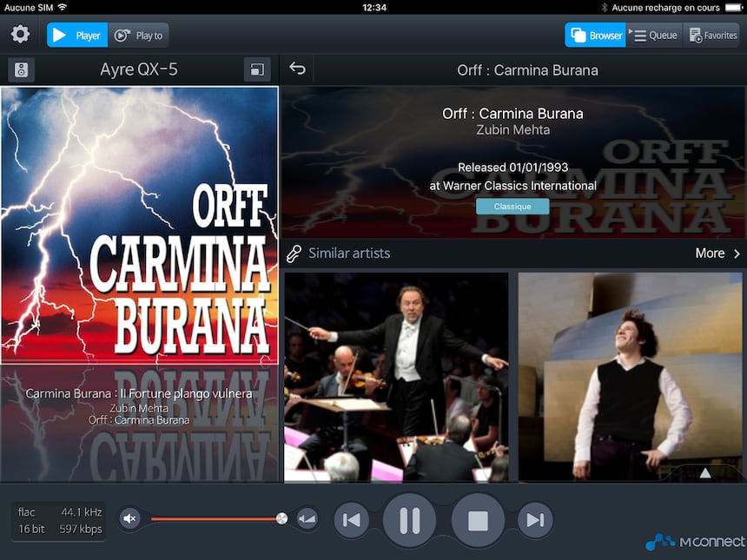
Task: Click the Ayre QX-5 device name
Action: coord(139,69)
